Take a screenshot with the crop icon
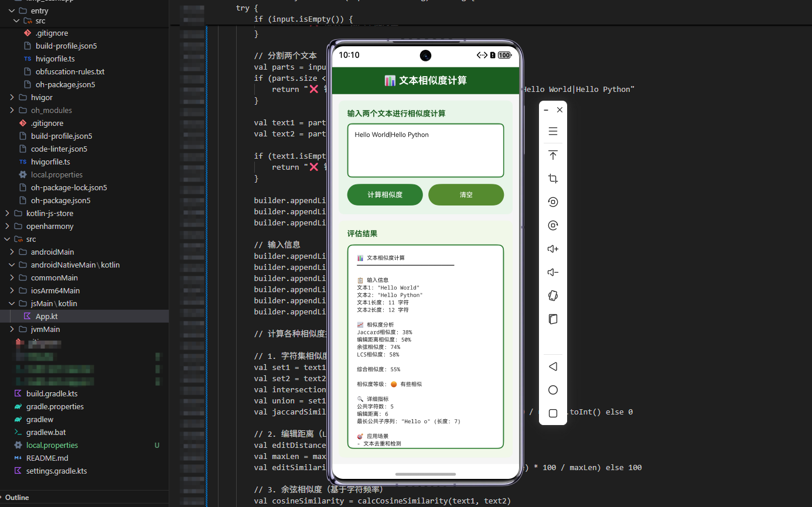This screenshot has width=812, height=507. [x=552, y=179]
